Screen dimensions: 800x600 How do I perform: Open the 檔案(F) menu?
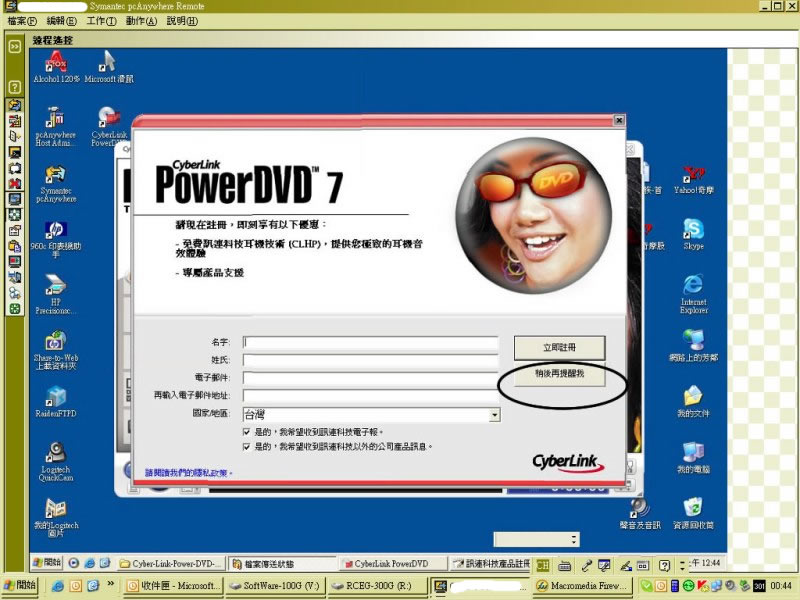pyautogui.click(x=22, y=21)
